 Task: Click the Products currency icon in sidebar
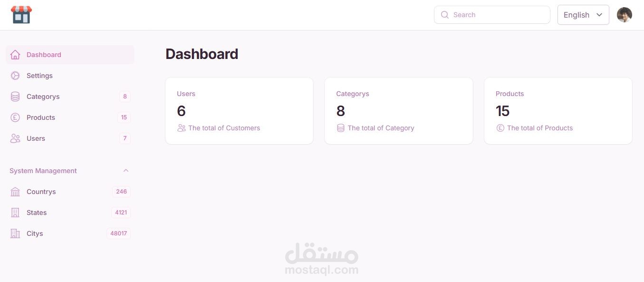[15, 117]
